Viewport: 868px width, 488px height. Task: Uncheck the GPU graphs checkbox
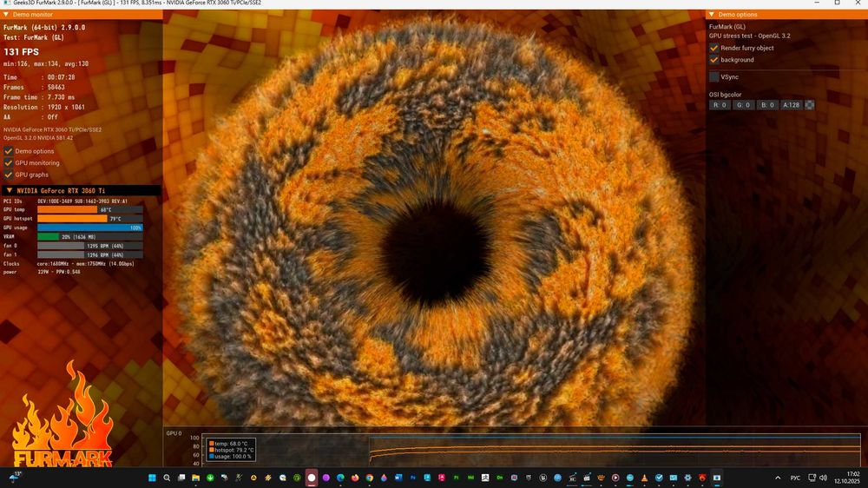point(9,175)
